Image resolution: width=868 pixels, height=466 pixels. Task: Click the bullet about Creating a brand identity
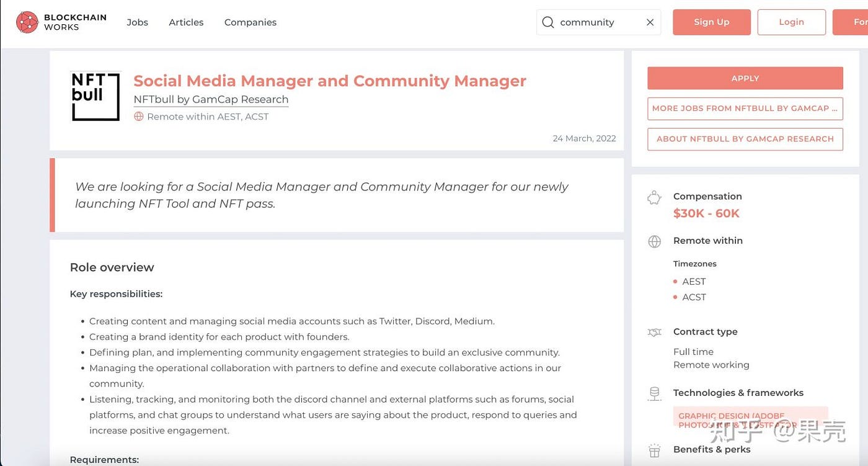(219, 337)
